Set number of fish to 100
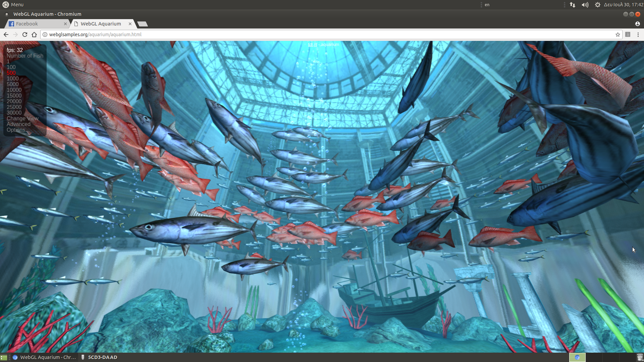The image size is (644, 362). tap(11, 67)
